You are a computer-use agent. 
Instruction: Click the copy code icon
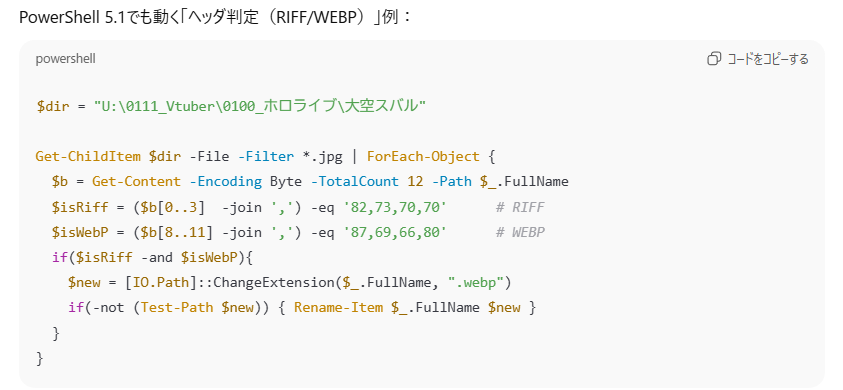713,59
